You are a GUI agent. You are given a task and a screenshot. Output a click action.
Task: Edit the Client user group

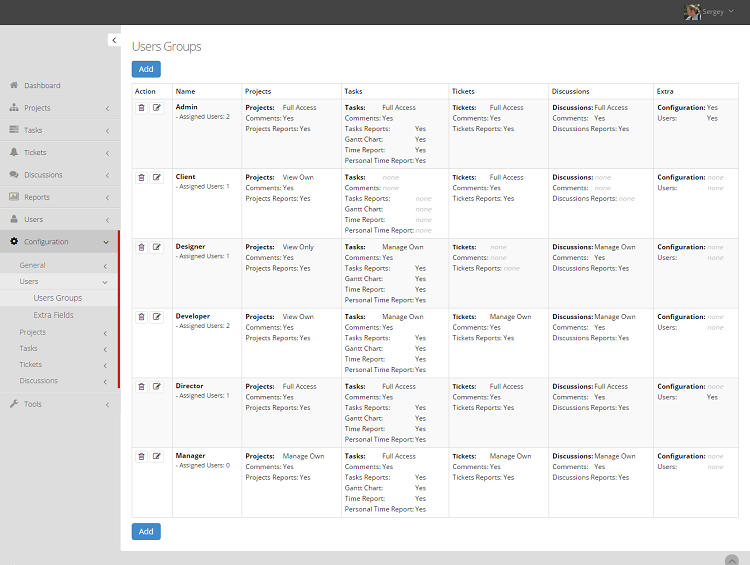pyautogui.click(x=157, y=177)
